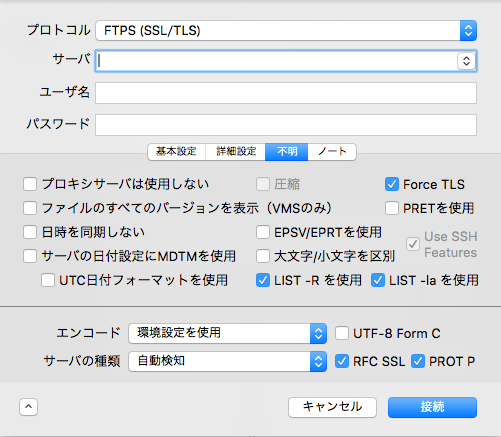Collapse options with bottom-left chevron button
This screenshot has width=501, height=437.
pos(28,406)
